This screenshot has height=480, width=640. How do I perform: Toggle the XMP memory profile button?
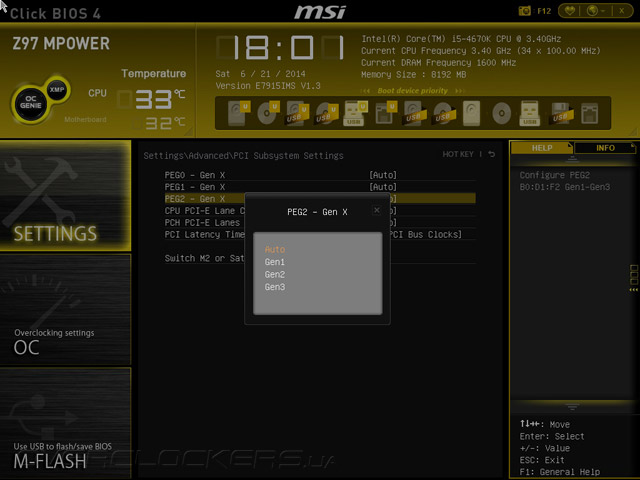pyautogui.click(x=57, y=89)
